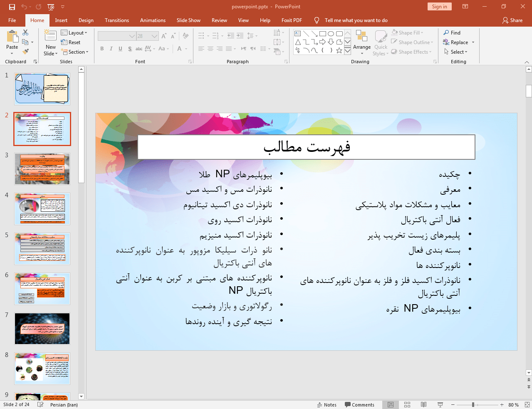Click the Format Painter brush icon
This screenshot has height=409, width=532.
point(25,52)
